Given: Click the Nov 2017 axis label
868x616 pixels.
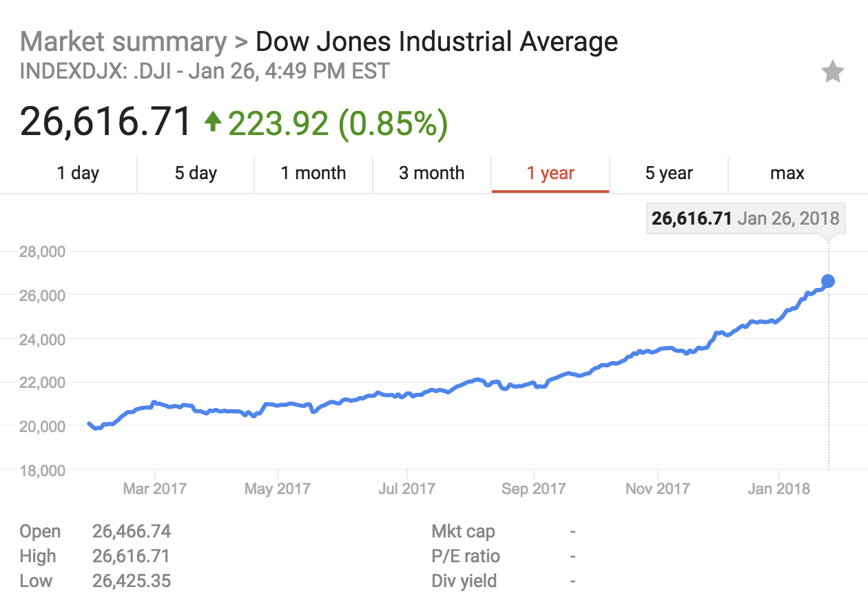Looking at the screenshot, I should (657, 489).
